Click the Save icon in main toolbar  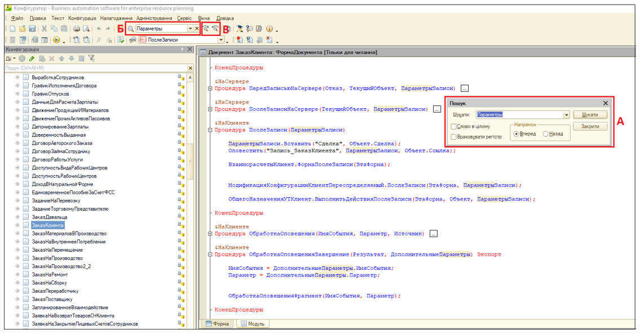(x=32, y=29)
